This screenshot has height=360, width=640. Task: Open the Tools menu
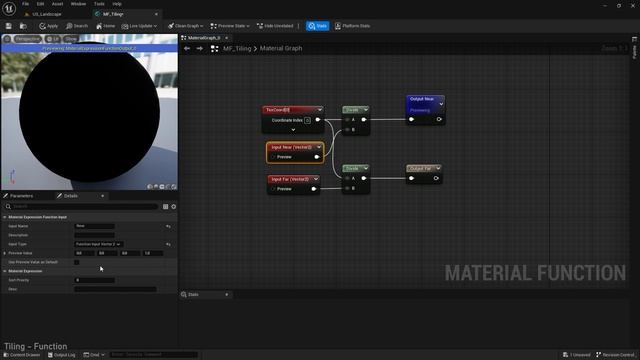pos(99,4)
